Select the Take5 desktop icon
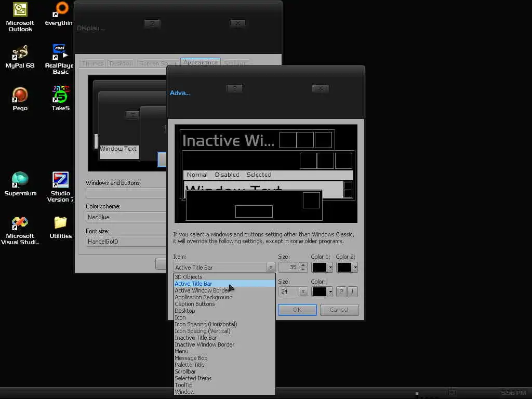The width and height of the screenshot is (532, 399). [61, 99]
